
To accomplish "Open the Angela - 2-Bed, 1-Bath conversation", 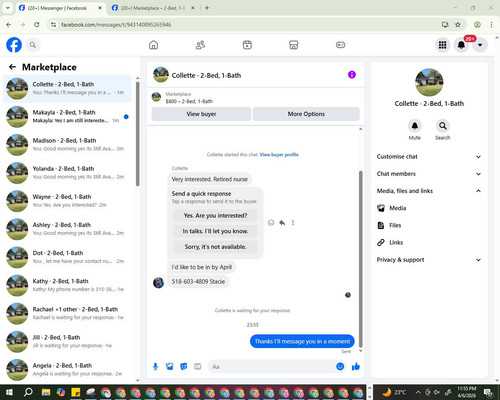I will 67,370.
